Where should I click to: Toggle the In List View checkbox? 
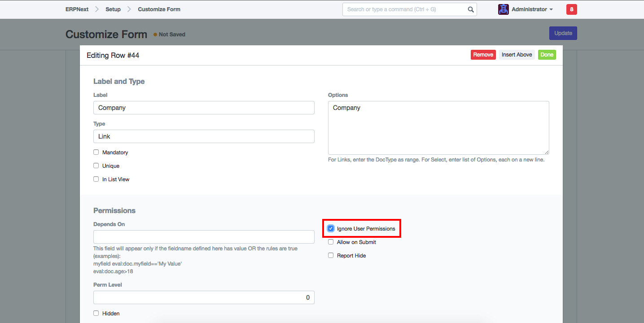pyautogui.click(x=96, y=179)
